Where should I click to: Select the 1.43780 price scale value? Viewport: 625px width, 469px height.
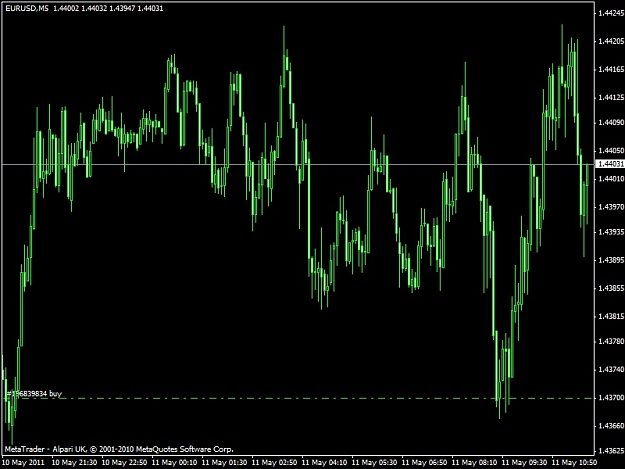click(611, 341)
